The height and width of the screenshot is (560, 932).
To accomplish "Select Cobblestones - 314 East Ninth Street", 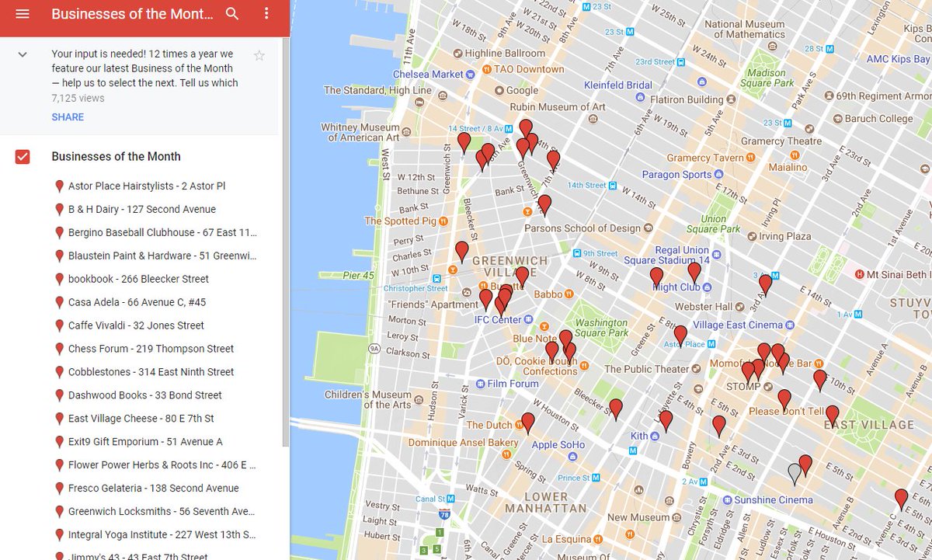I will click(151, 373).
